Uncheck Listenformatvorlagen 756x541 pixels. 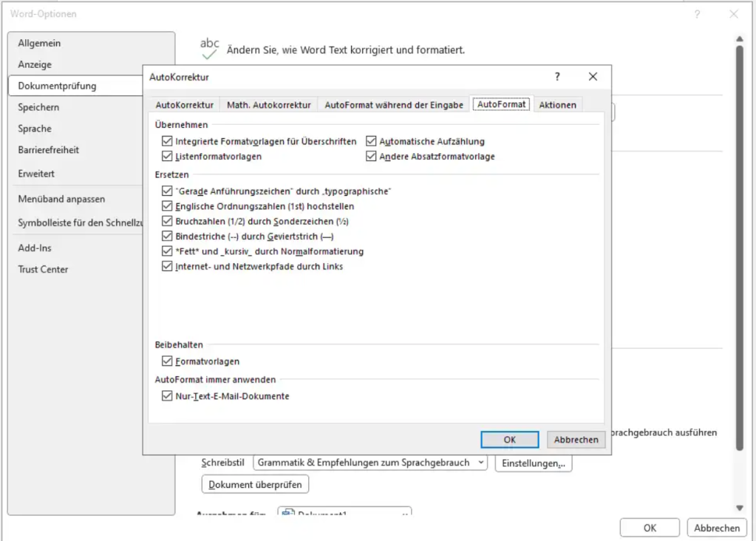tap(166, 156)
